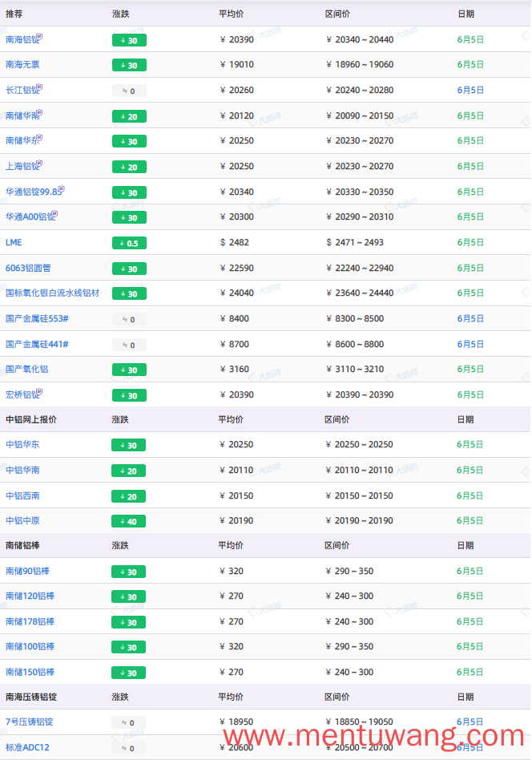Click the green ↓40 badge for 中铝中原

(128, 522)
